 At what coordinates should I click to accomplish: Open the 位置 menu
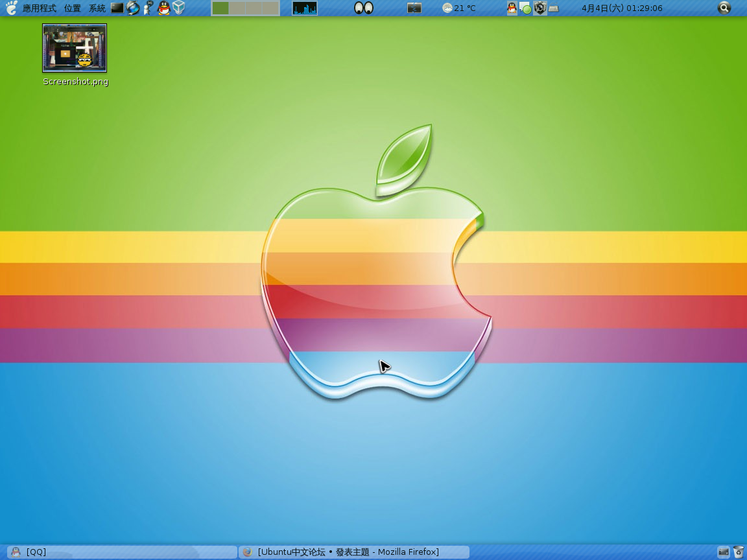tap(73, 8)
